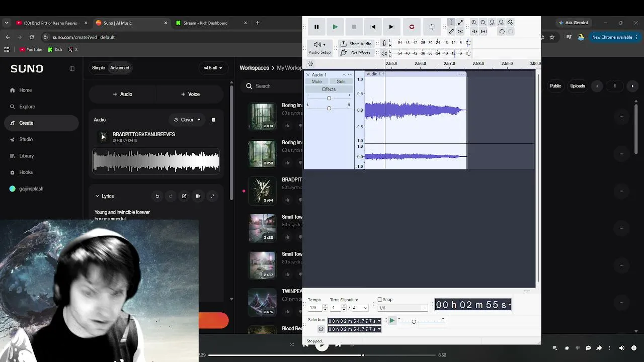Expand lyrics editor to fullscreen
Viewport: 644px width, 362px height.
(212, 196)
